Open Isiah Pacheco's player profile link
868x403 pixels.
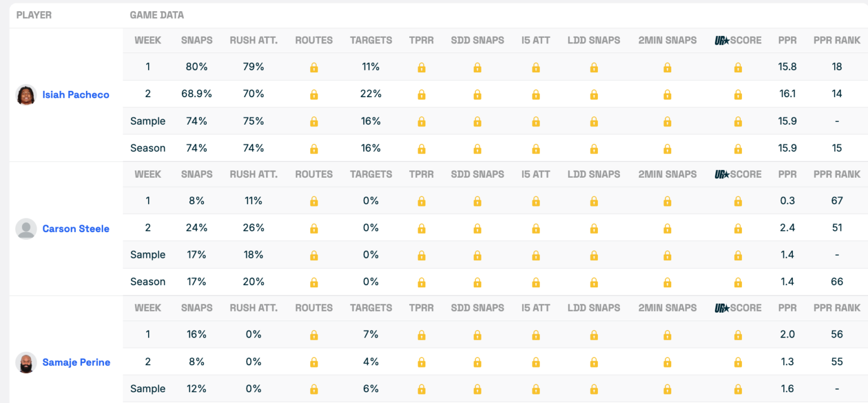click(x=76, y=95)
